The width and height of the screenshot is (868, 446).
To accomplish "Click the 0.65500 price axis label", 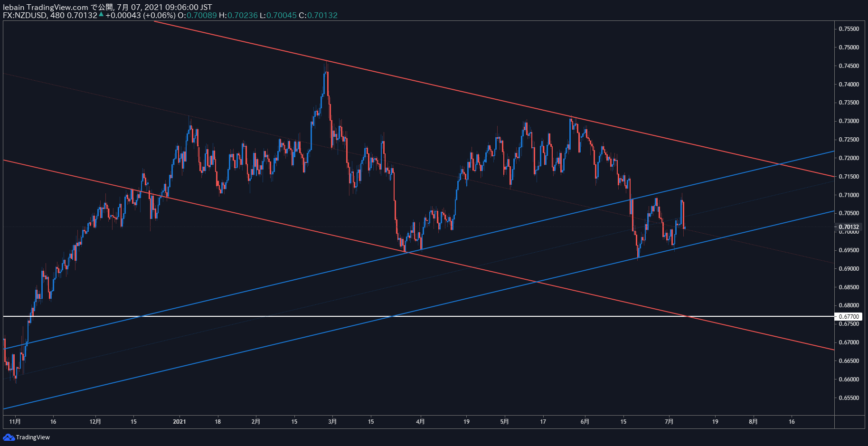I will [x=849, y=398].
